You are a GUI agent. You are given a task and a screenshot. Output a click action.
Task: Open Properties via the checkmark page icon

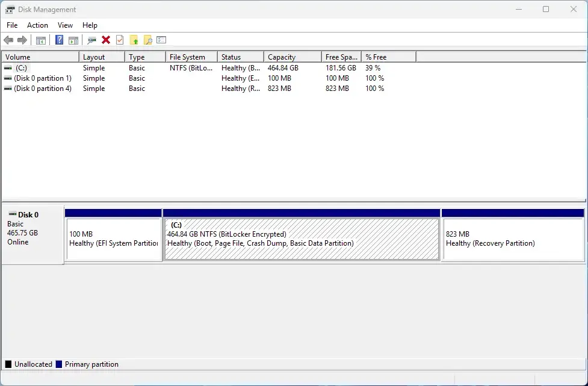120,40
